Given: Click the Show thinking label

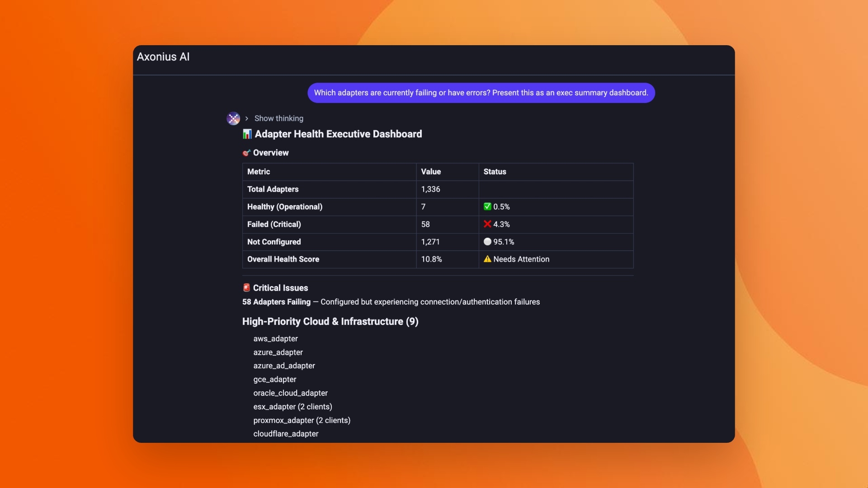Looking at the screenshot, I should pyautogui.click(x=278, y=118).
